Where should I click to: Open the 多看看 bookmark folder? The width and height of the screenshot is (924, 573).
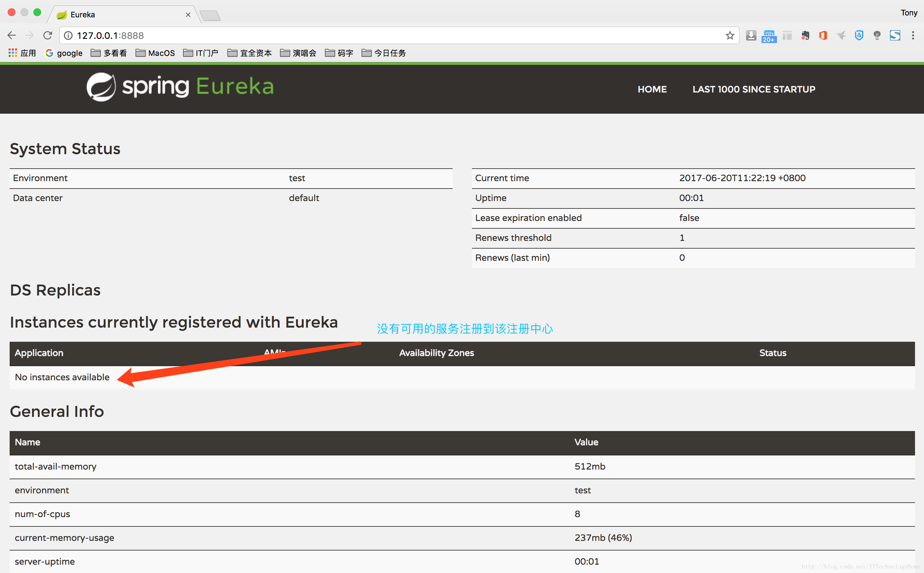(109, 53)
